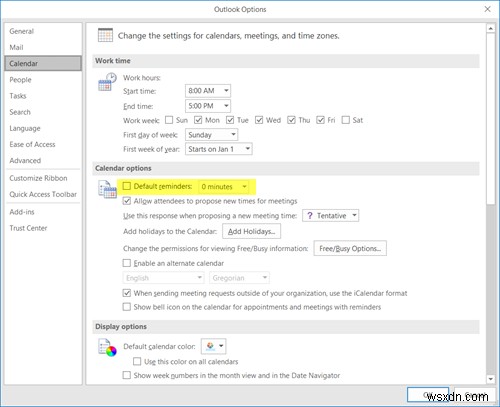
Task: Enable Show week numbers in month view
Action: pyautogui.click(x=127, y=375)
